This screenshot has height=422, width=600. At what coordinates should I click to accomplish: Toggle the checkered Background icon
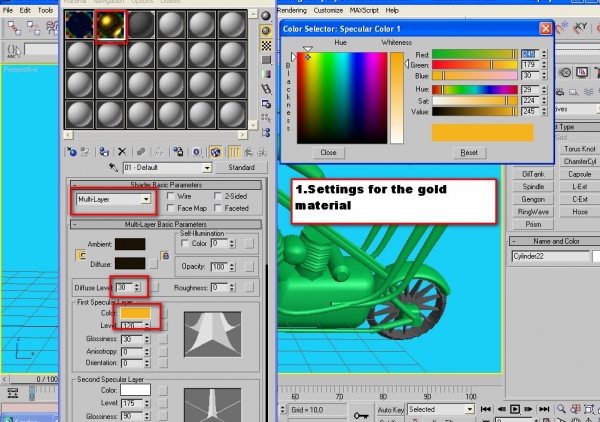coord(266,46)
